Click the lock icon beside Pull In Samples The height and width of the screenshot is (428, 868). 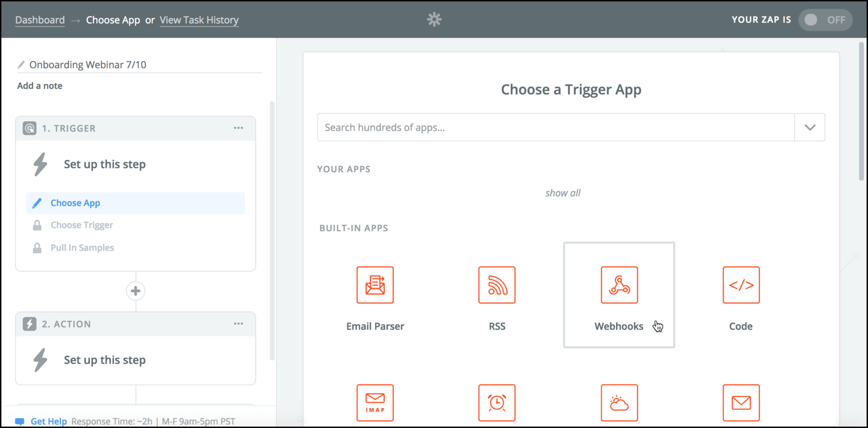[x=37, y=248]
